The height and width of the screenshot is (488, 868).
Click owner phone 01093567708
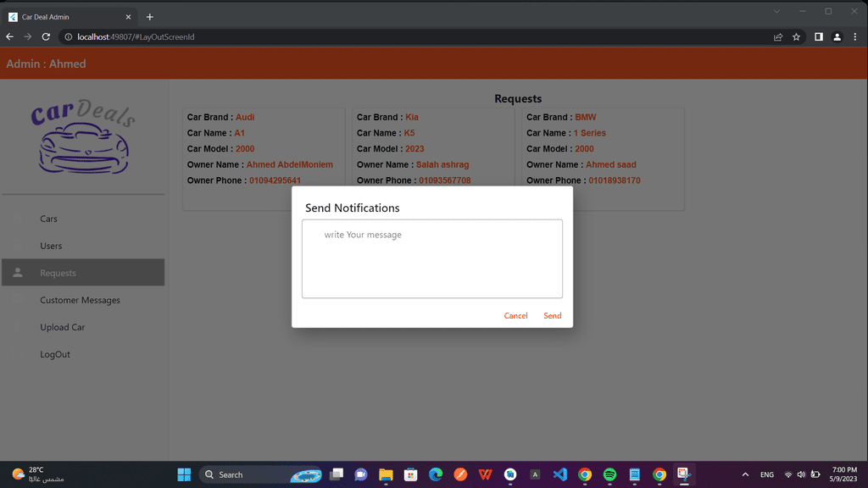444,181
